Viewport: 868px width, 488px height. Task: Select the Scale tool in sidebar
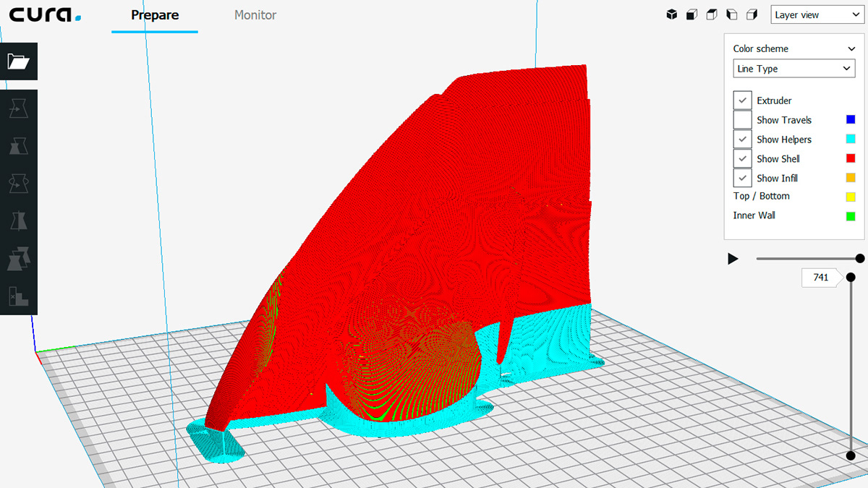point(18,146)
